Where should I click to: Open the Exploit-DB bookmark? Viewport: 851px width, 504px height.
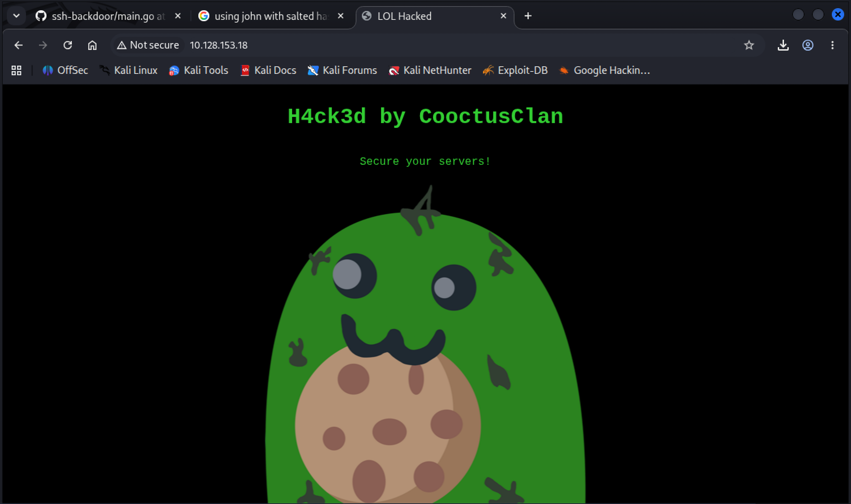coord(515,70)
